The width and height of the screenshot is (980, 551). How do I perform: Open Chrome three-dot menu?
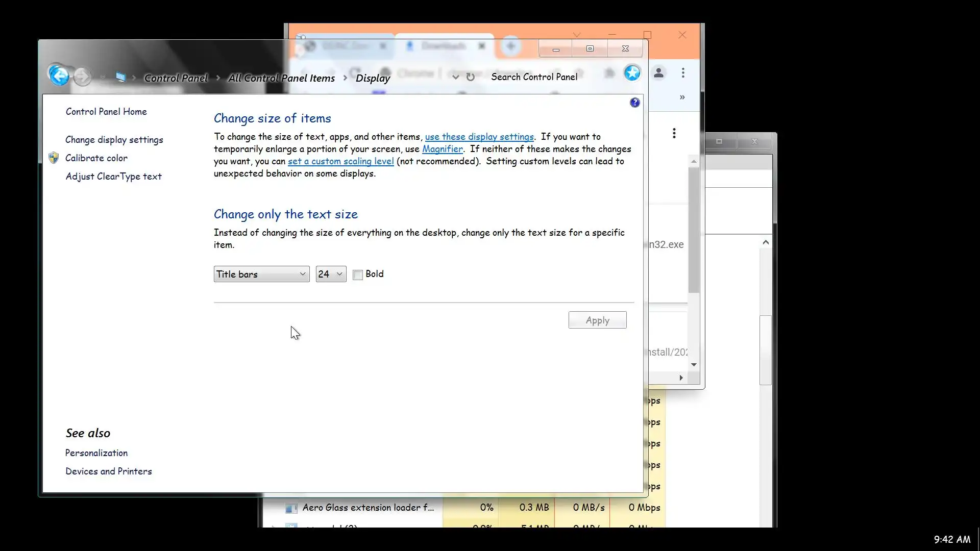click(683, 73)
